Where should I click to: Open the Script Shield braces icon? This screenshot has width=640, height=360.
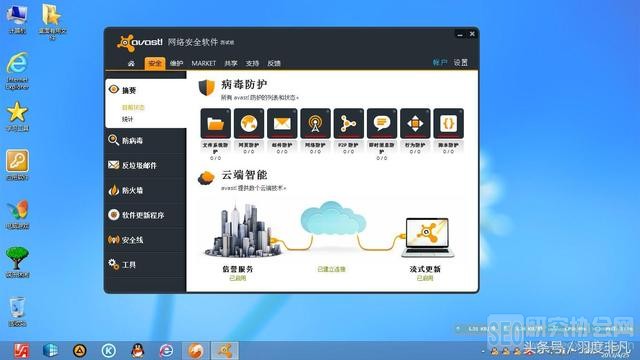click(x=449, y=123)
